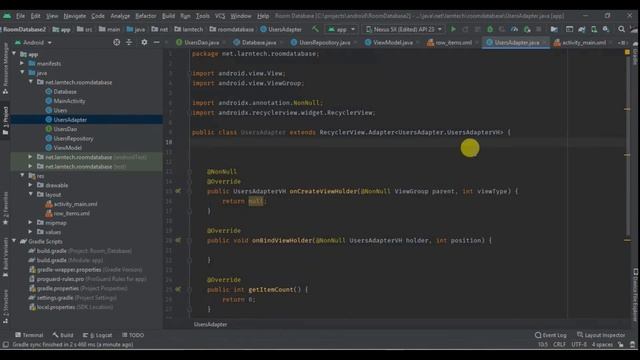640x360 pixels.
Task: Open the Nexus 5X device selector dropdown
Action: click(x=403, y=29)
